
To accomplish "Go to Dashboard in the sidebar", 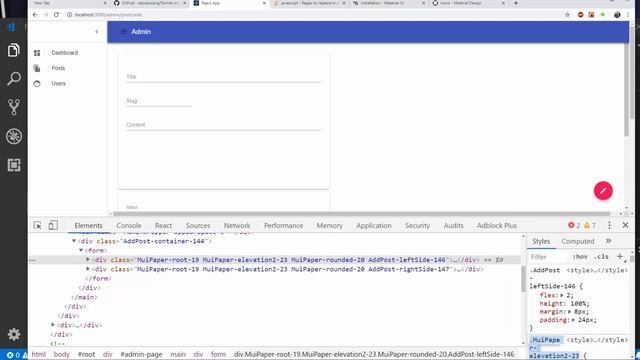I will point(64,53).
